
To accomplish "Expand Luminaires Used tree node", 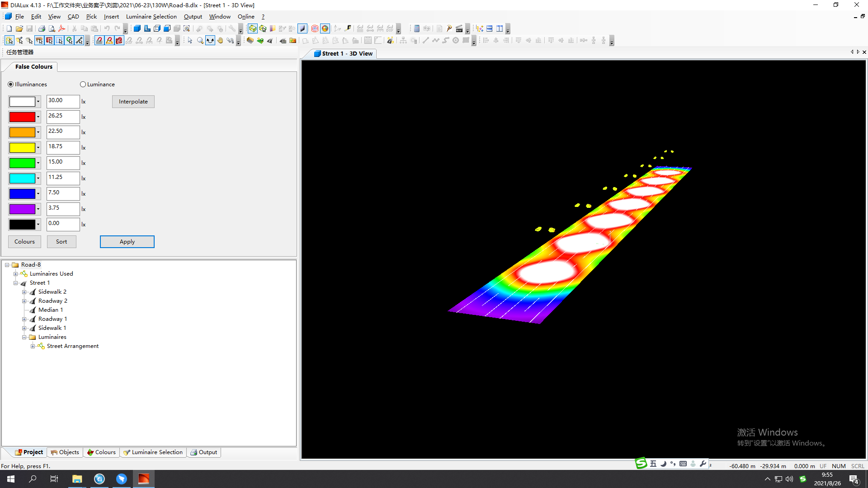I will point(15,274).
